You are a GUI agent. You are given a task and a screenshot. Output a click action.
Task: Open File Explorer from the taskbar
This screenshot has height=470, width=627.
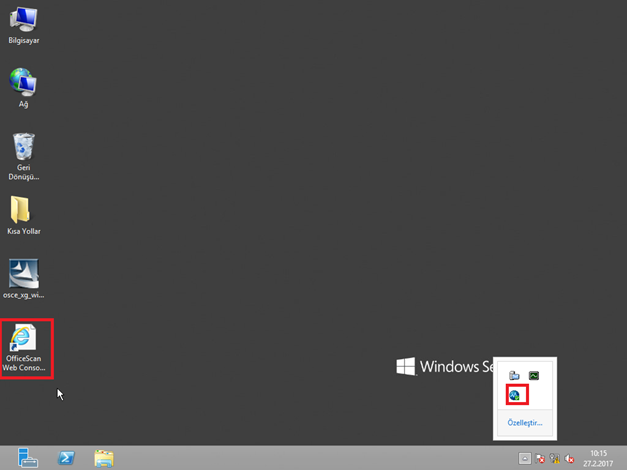(x=104, y=458)
